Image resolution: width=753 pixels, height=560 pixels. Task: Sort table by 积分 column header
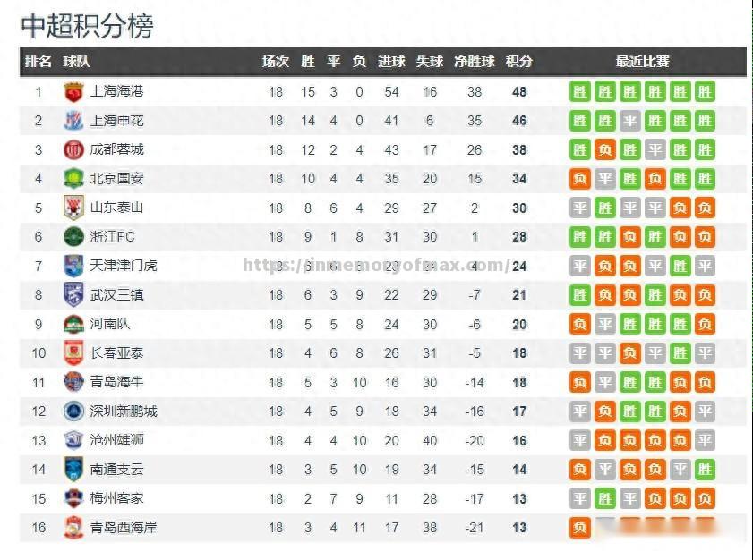[x=519, y=62]
